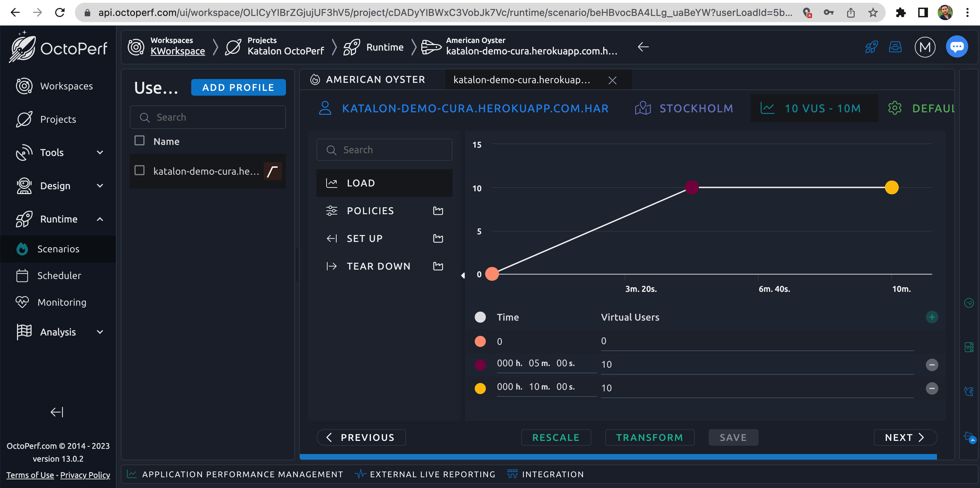
Task: Click the Rescale button
Action: tap(556, 437)
